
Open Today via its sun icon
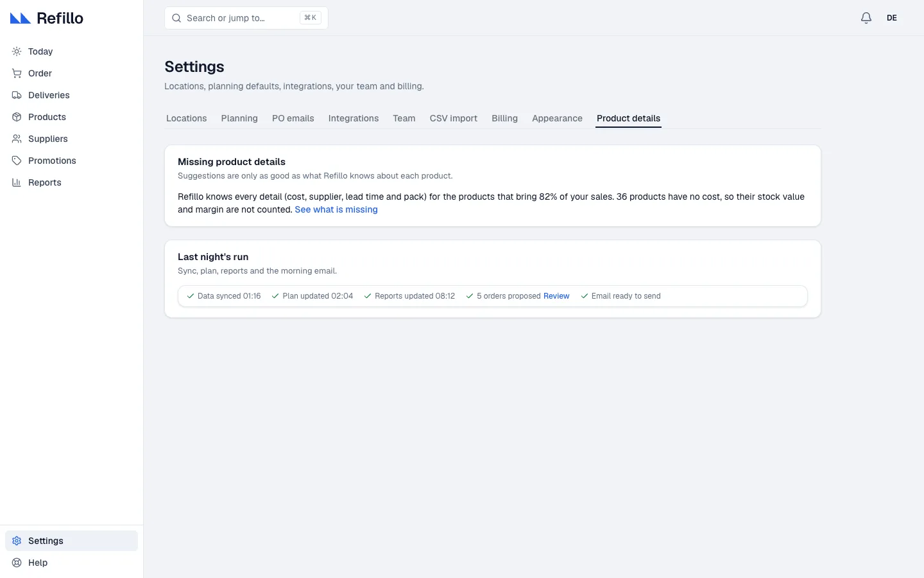tap(17, 51)
